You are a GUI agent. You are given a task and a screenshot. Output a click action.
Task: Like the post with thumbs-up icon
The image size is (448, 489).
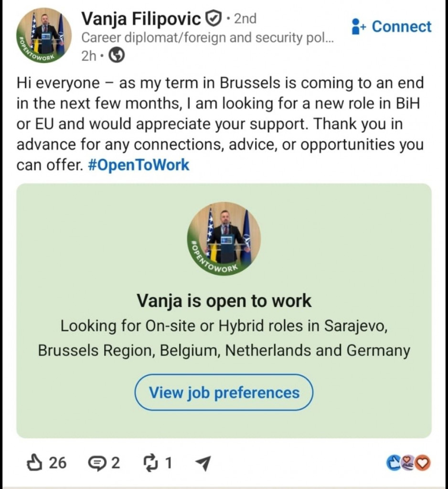pyautogui.click(x=34, y=463)
